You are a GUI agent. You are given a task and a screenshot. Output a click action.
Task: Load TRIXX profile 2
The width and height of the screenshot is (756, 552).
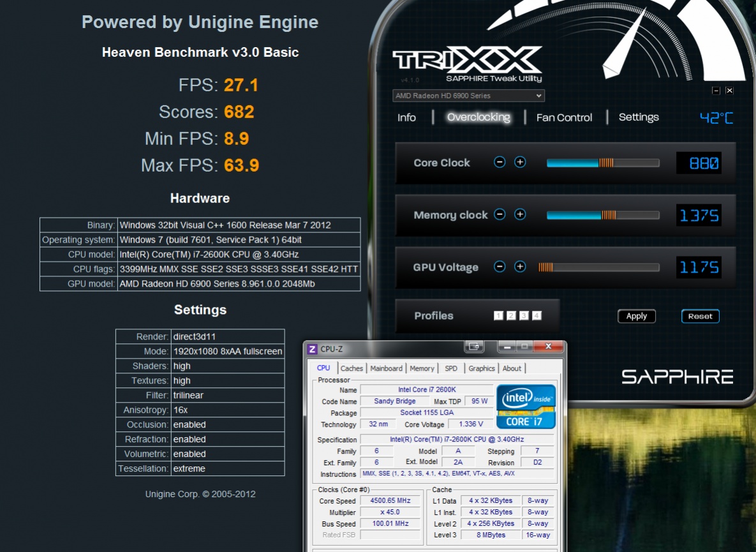pos(511,315)
